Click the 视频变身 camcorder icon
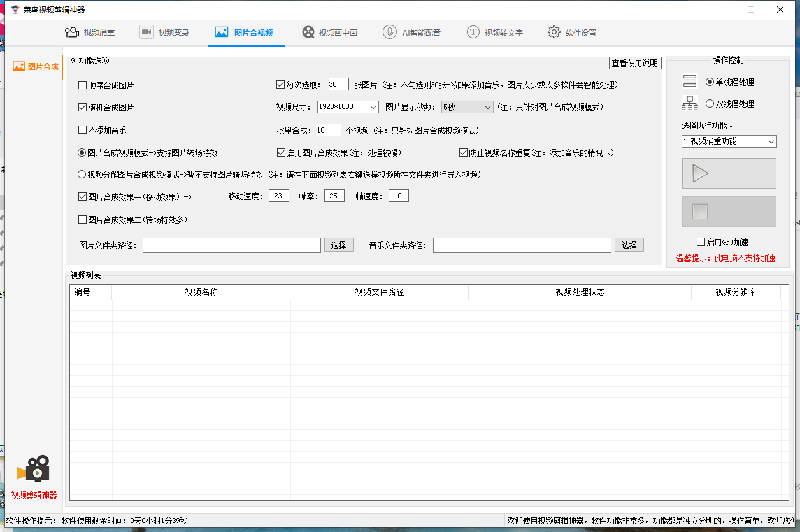Image resolution: width=800 pixels, height=532 pixels. [146, 32]
